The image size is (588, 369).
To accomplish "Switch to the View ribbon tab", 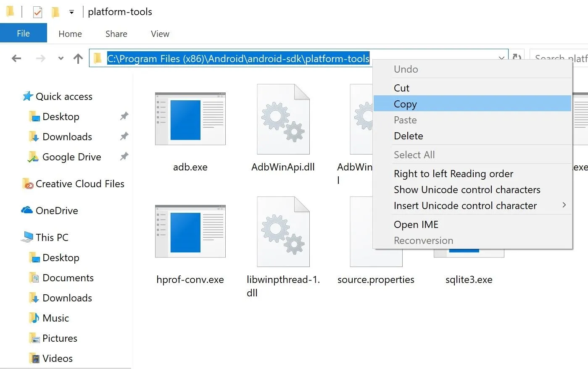I will pyautogui.click(x=160, y=34).
